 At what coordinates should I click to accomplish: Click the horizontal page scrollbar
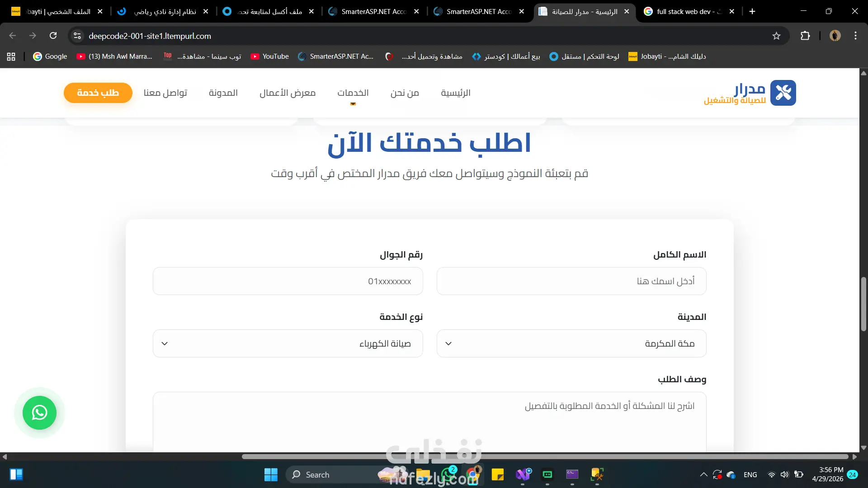[x=545, y=457]
